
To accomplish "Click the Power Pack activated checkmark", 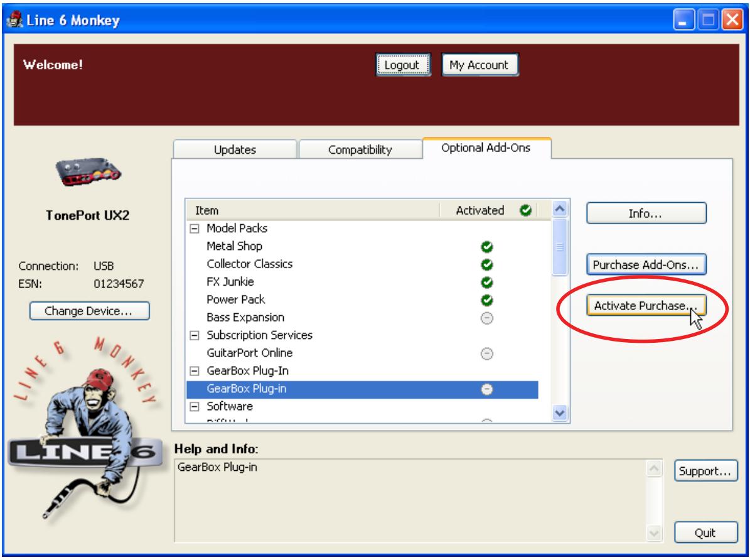I will click(487, 300).
